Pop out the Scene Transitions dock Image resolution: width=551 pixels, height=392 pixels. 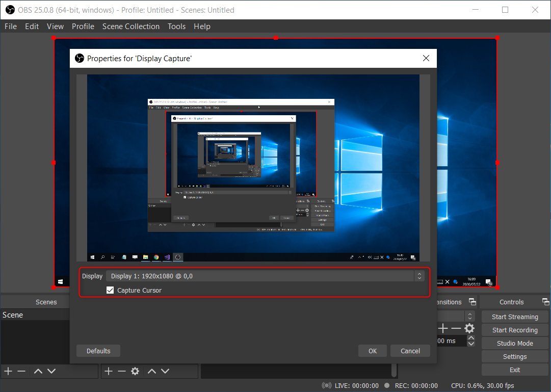473,302
